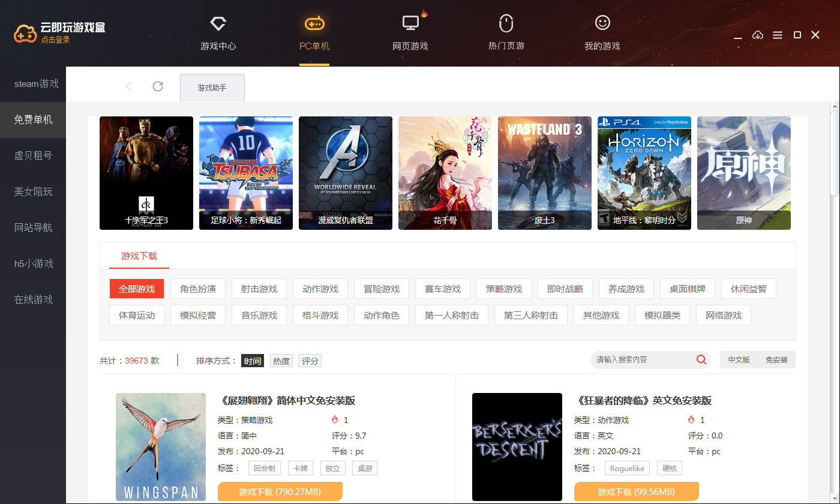Sort the game list by 热度
Screen dimensions: 840x504
tap(281, 361)
